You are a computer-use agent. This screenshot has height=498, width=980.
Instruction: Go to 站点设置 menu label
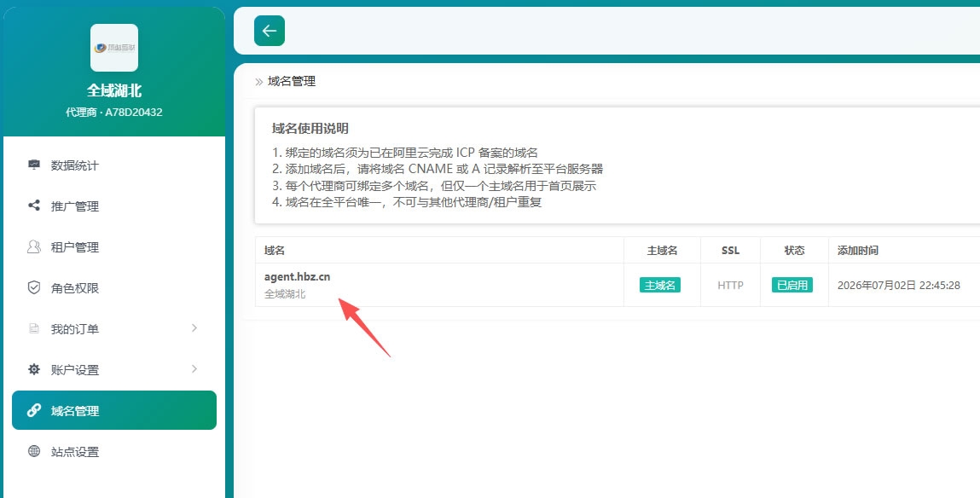point(75,452)
